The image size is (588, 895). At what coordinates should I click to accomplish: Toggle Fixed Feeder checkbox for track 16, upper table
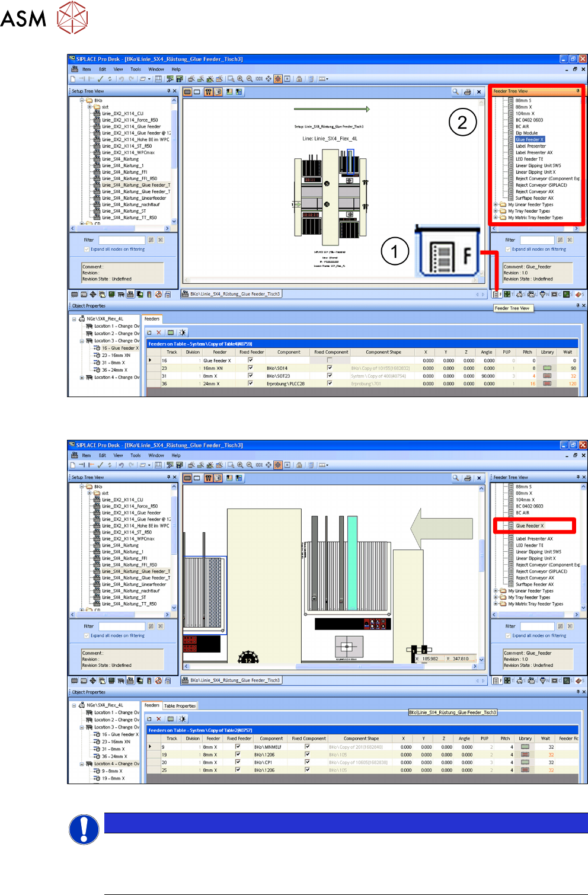coord(251,360)
